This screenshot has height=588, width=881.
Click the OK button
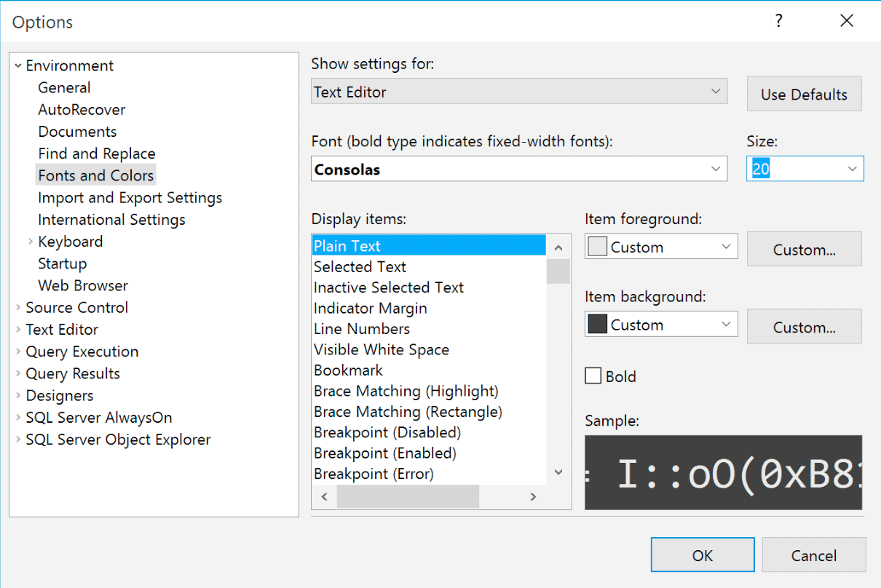pos(703,555)
